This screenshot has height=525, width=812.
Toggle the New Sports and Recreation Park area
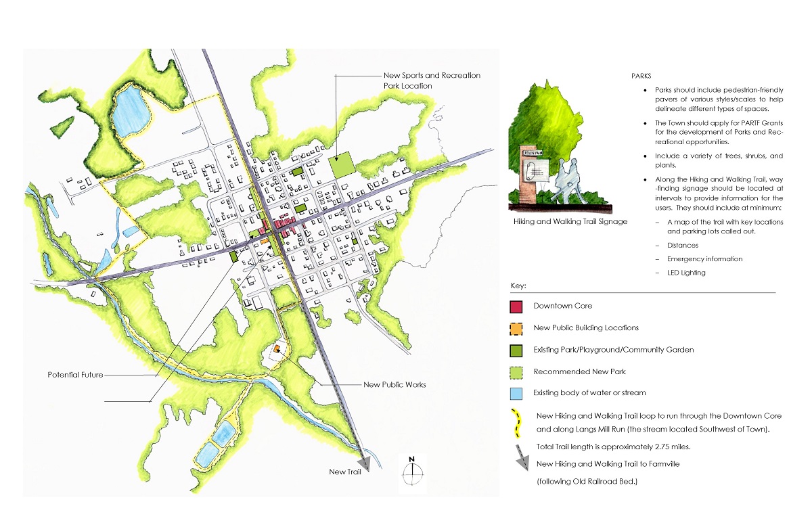pos(341,164)
